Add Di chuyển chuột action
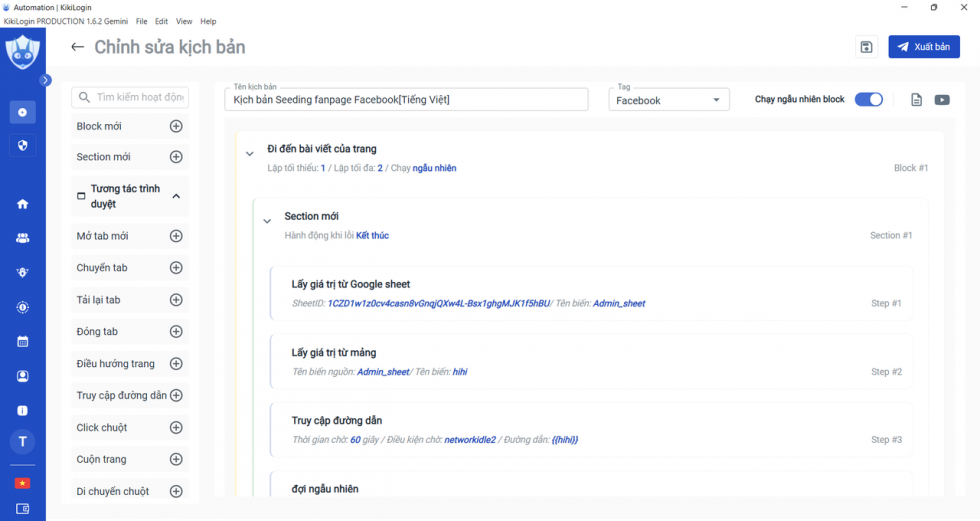Viewport: 980px width, 521px height. coord(176,492)
